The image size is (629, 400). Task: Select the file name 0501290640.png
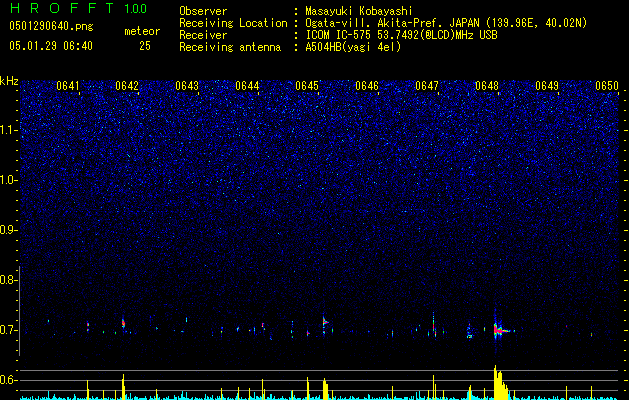click(51, 26)
